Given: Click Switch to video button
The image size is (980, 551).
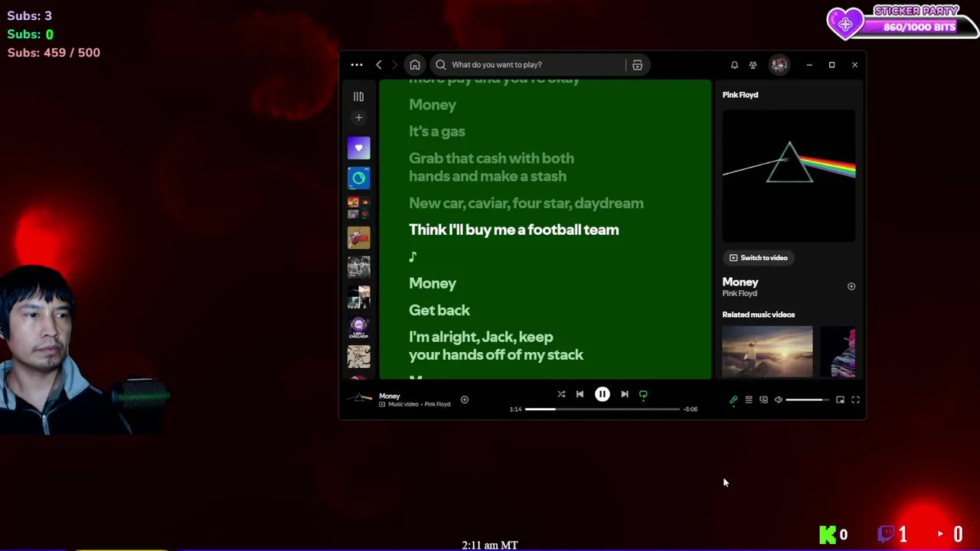Looking at the screenshot, I should pos(759,258).
